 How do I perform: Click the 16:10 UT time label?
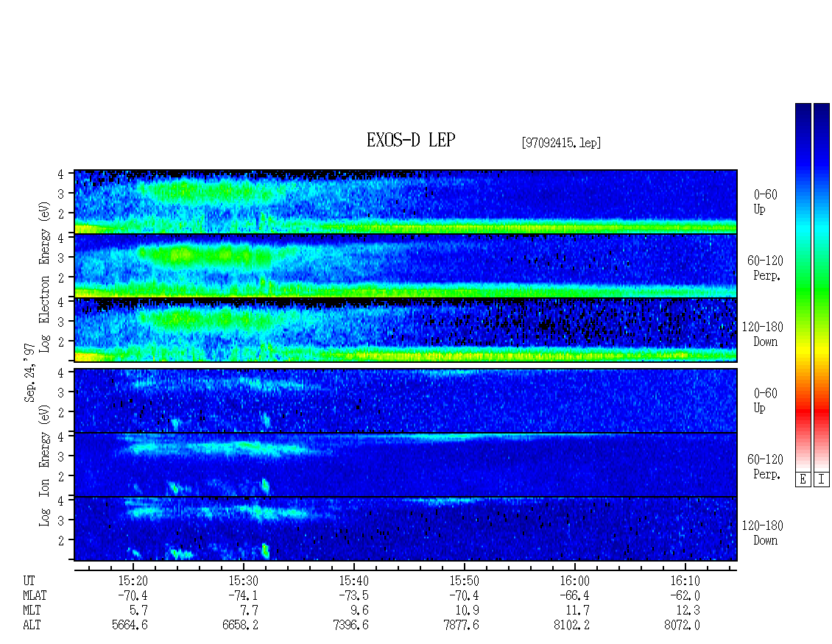pos(685,581)
